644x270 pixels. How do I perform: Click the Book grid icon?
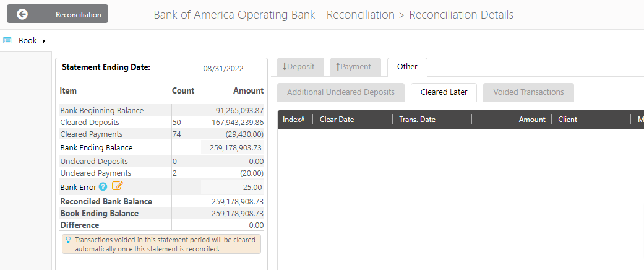tap(7, 40)
